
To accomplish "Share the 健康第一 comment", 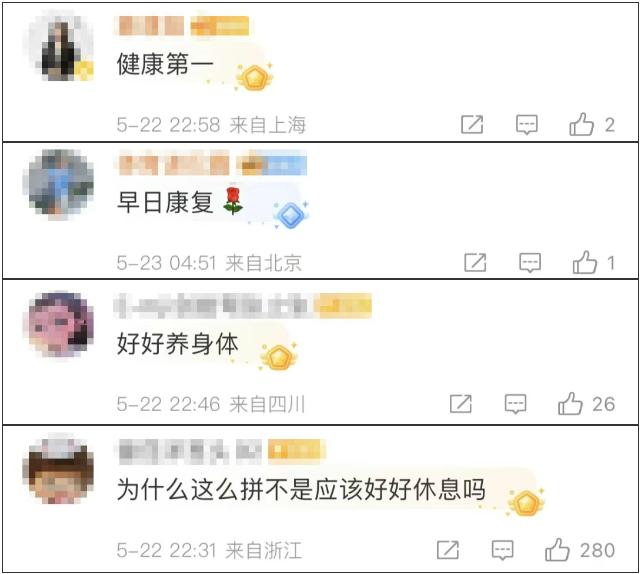I will [472, 124].
